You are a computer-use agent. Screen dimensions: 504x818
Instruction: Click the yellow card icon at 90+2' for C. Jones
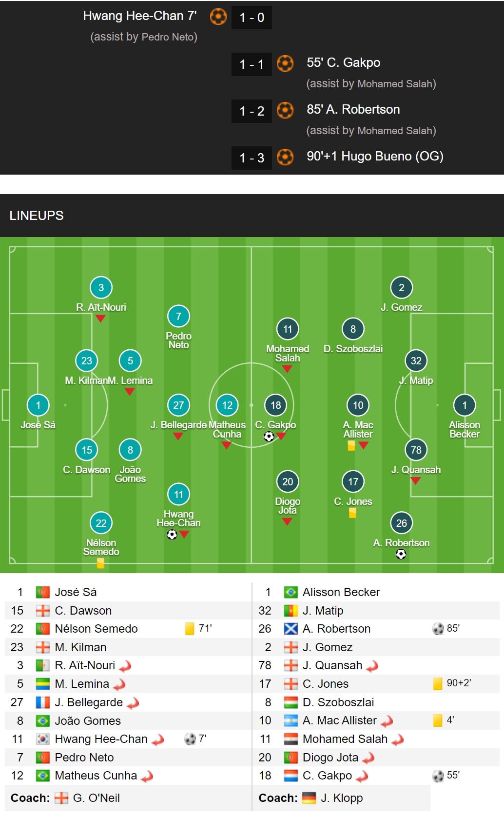pos(438,683)
